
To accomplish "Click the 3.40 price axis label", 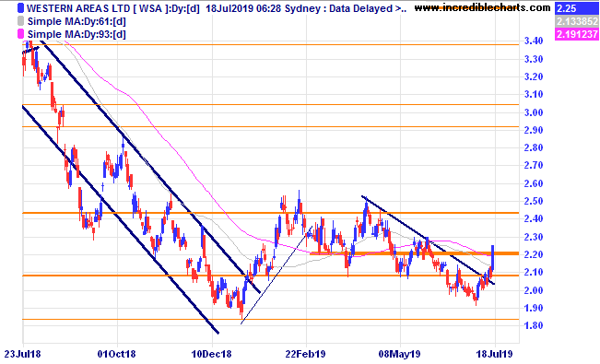I will click(x=534, y=41).
